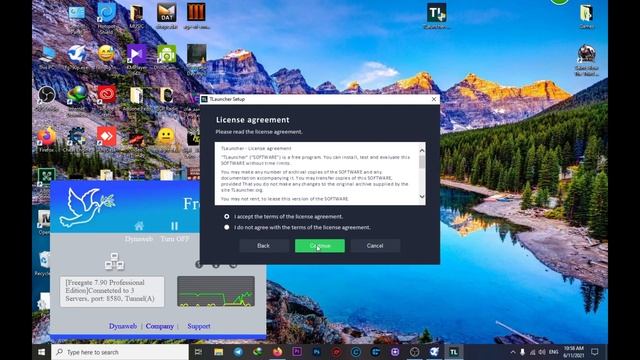Select 'I do not agree' radio option
The height and width of the screenshot is (360, 640).
coord(227,227)
